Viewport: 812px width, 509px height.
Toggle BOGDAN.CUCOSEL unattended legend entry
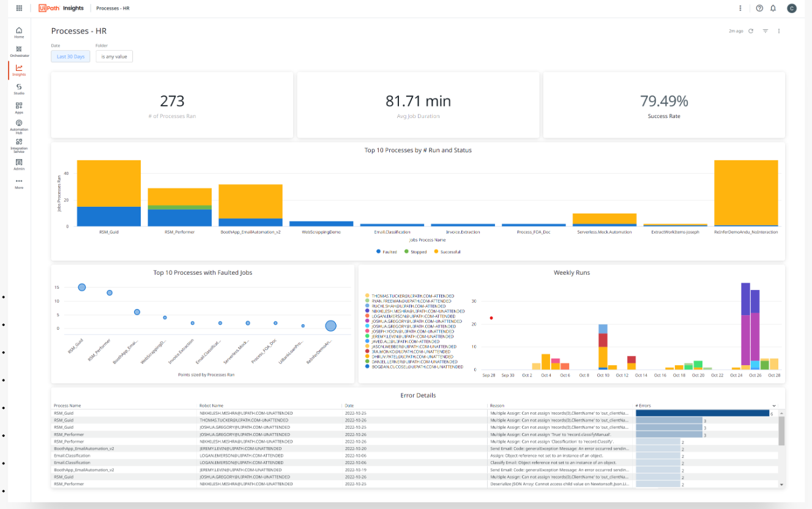(414, 366)
